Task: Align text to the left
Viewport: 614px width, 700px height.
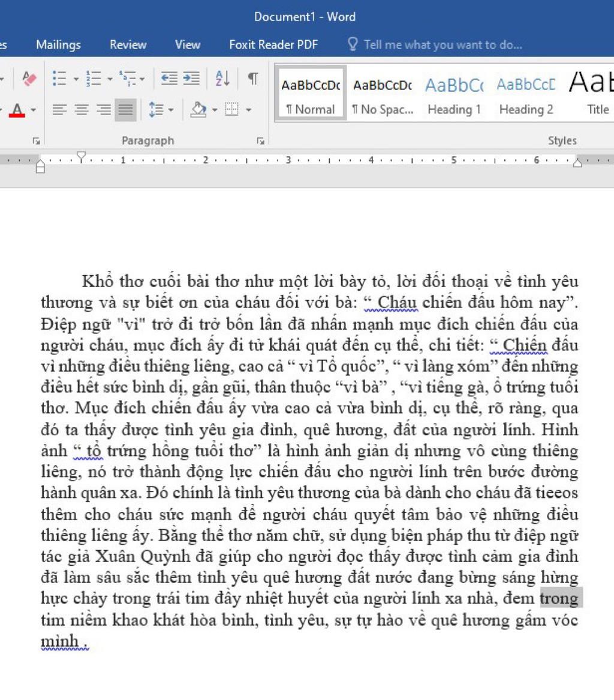Action: [x=59, y=109]
